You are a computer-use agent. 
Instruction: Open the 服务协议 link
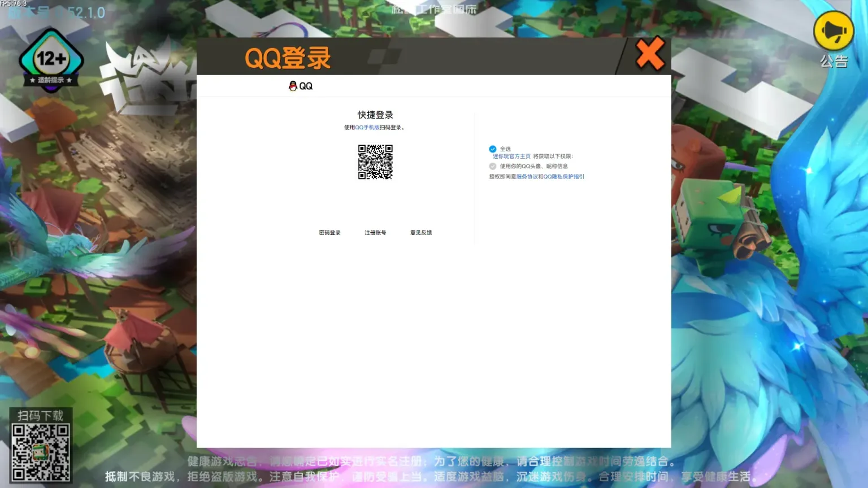(x=527, y=177)
